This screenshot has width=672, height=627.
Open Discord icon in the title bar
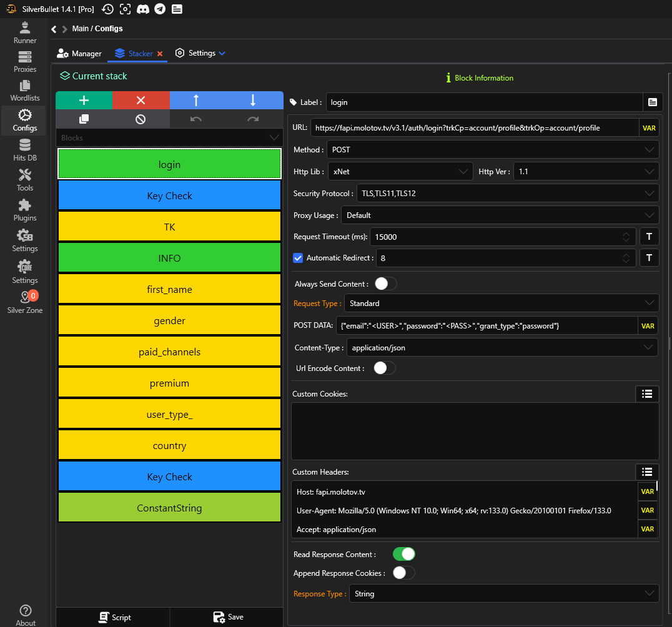pos(143,9)
